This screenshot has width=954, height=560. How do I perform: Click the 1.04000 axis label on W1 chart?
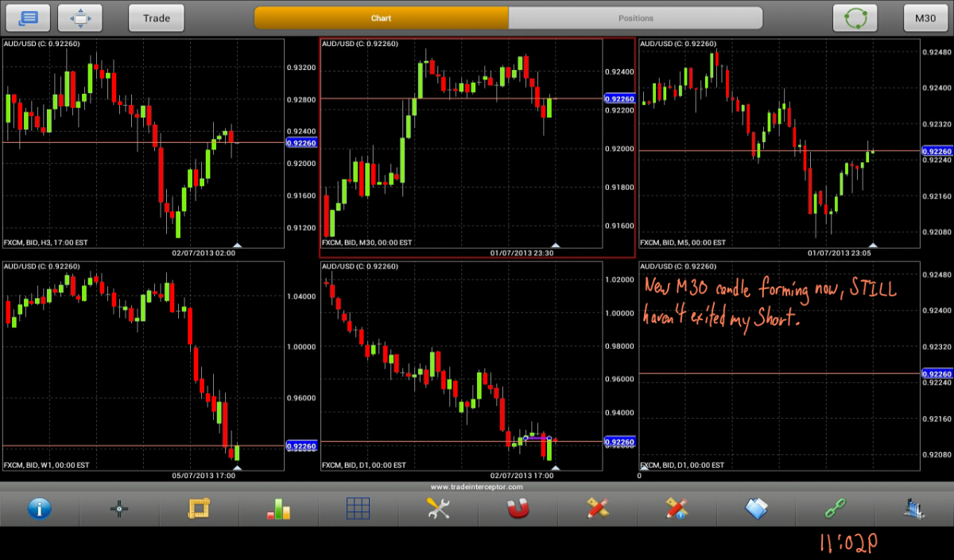click(301, 296)
